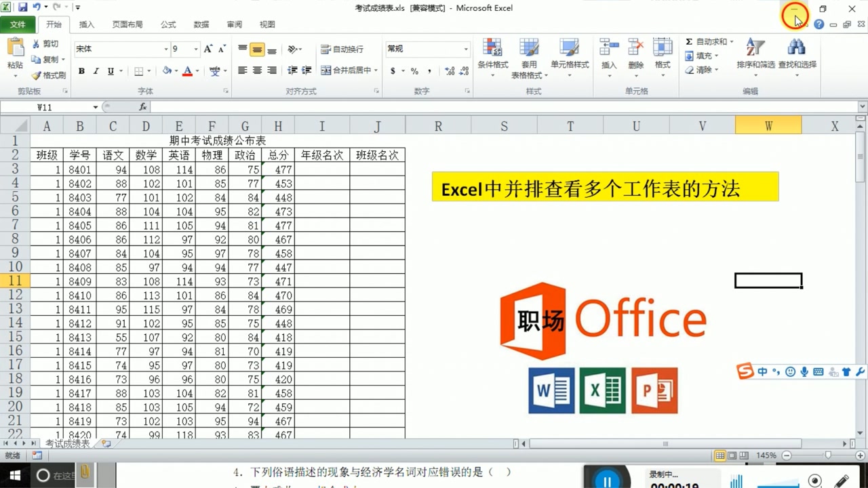
Task: Increase font size with the large A icon
Action: tap(208, 49)
